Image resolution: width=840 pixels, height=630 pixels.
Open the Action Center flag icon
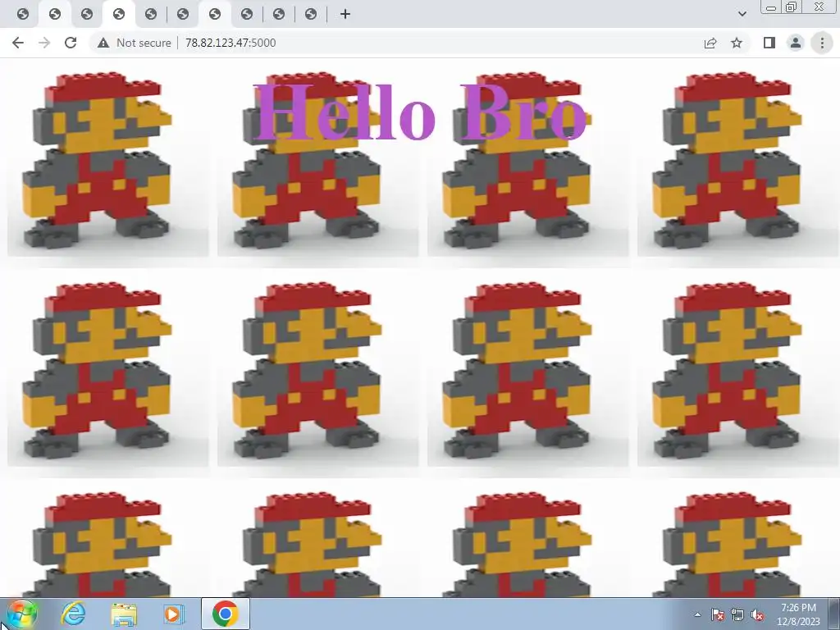[717, 614]
